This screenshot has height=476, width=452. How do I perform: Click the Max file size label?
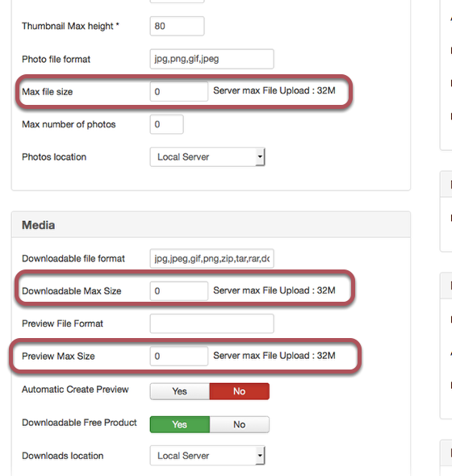click(48, 92)
